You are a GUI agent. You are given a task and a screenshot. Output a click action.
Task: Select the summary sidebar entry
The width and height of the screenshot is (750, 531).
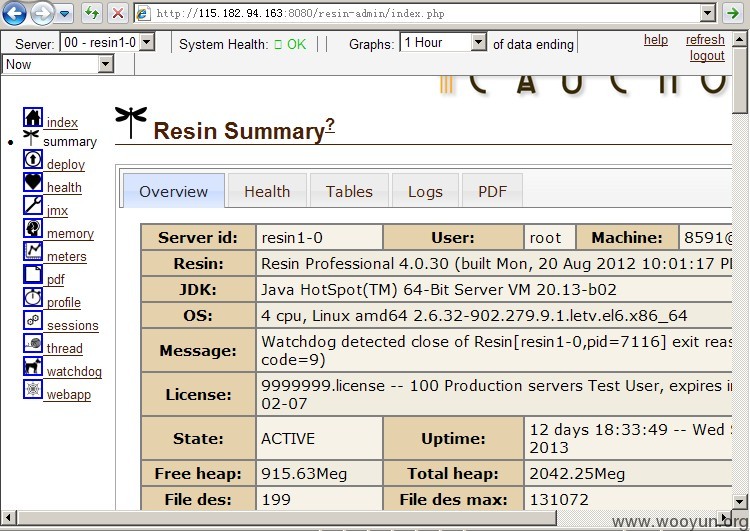click(x=70, y=142)
